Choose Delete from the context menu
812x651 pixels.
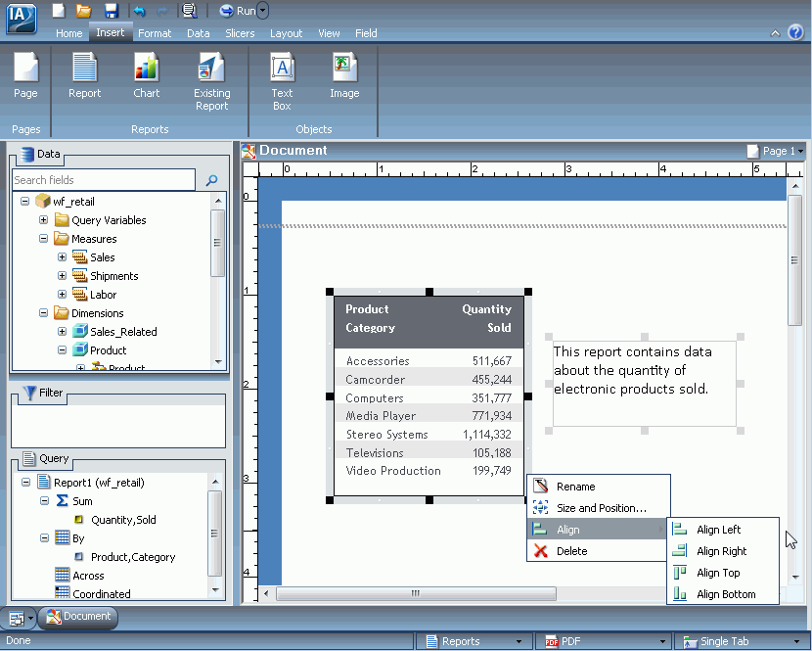click(599, 551)
